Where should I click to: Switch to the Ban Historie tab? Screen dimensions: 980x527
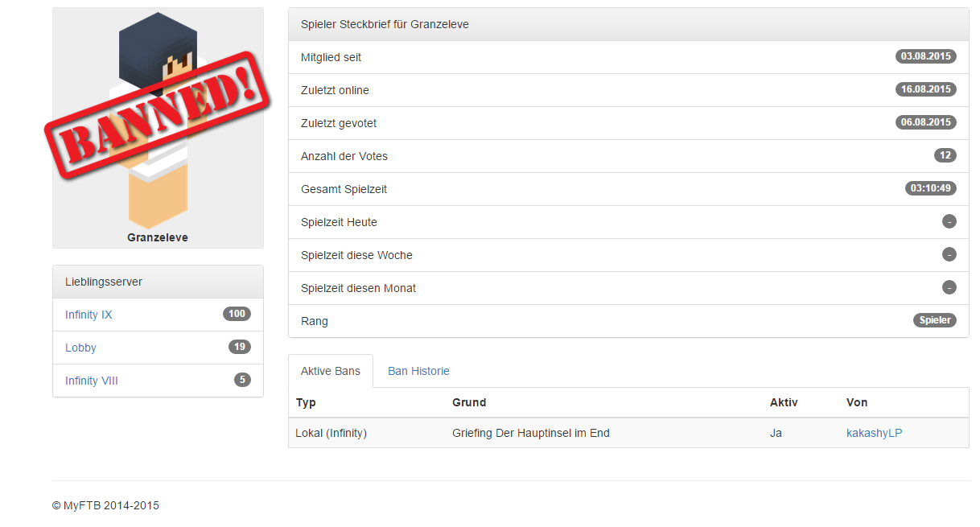(418, 371)
